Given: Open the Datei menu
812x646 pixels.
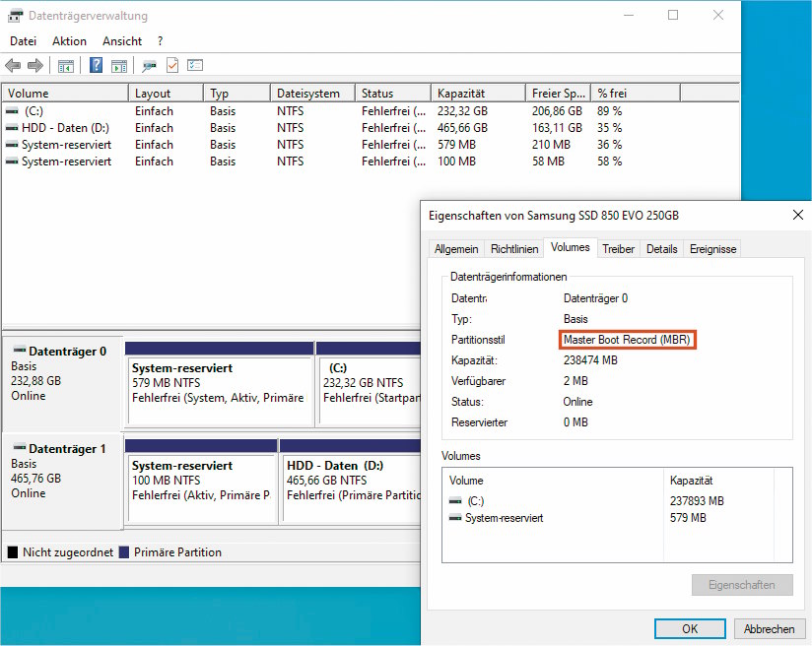Looking at the screenshot, I should [24, 41].
